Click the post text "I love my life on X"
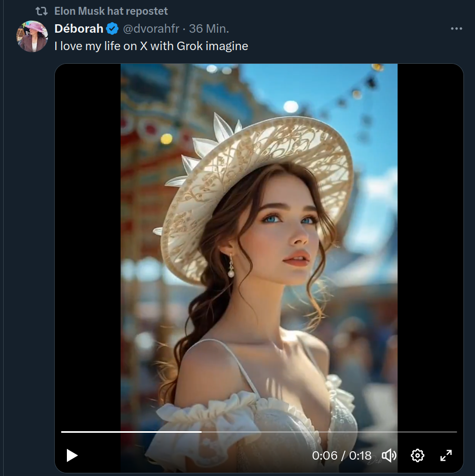Screen dimensions: 475x476 pos(151,46)
